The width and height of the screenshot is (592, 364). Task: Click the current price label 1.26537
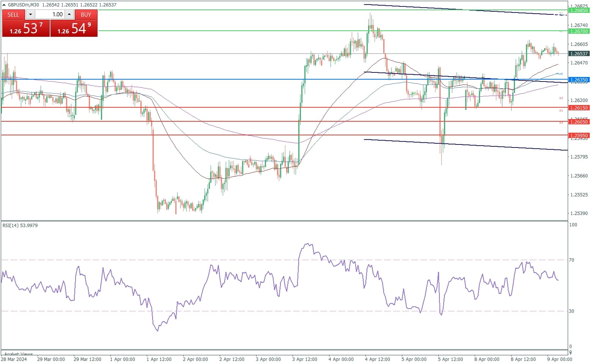[x=579, y=54]
